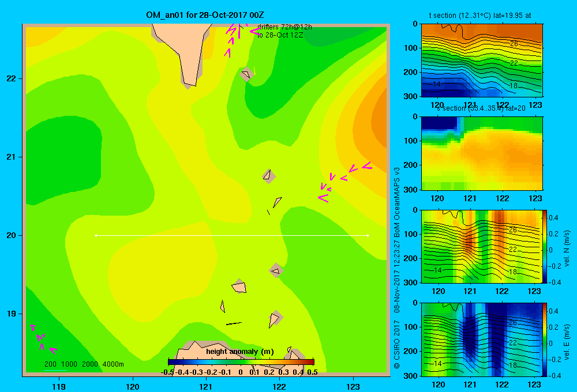Click the "0.4" tick on vel. N colorbar
This screenshot has width=577, height=392.
(553, 218)
